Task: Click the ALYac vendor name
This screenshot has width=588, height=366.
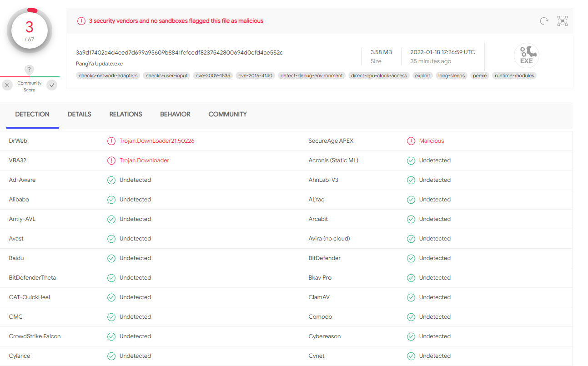Action: (317, 200)
